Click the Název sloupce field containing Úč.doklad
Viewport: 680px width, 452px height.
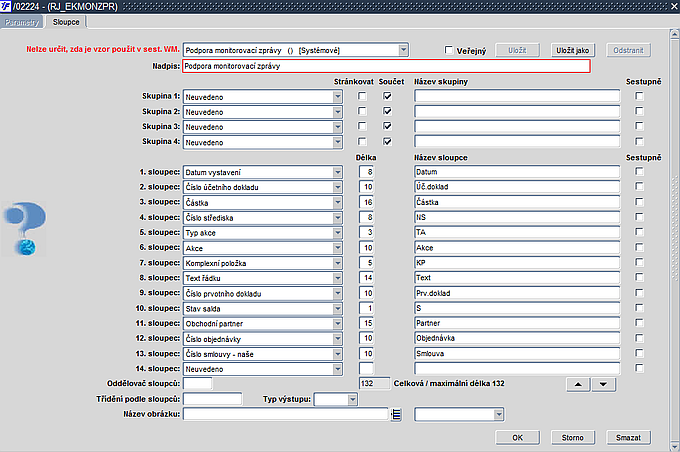click(x=517, y=187)
